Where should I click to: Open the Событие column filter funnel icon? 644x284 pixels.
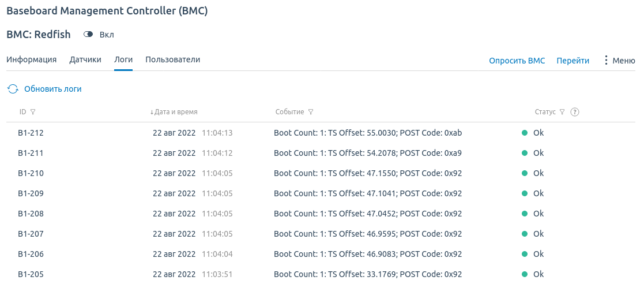[311, 112]
